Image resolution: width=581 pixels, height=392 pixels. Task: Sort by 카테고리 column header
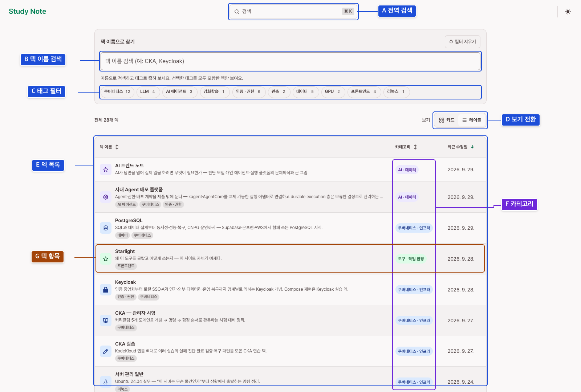[x=406, y=147]
